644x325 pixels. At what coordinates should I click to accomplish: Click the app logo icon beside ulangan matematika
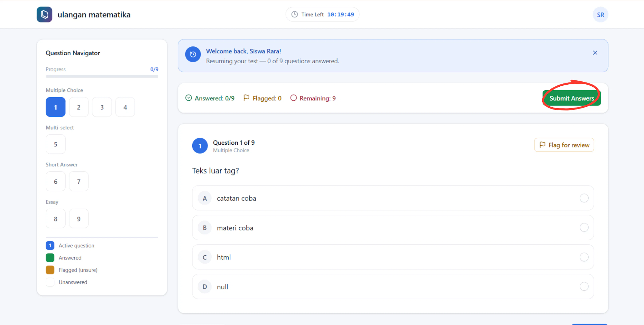click(x=44, y=14)
